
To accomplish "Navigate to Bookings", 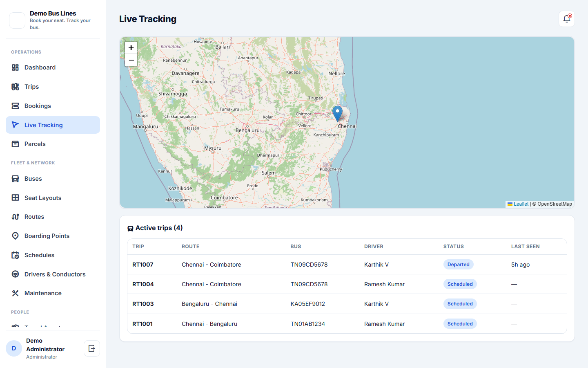I will point(53,106).
